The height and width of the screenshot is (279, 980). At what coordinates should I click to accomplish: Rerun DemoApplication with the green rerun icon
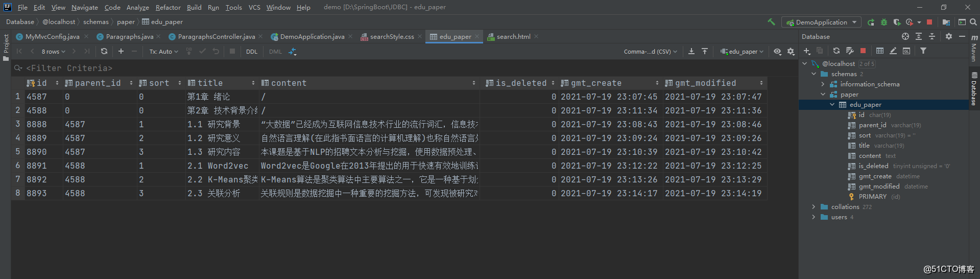tap(871, 22)
